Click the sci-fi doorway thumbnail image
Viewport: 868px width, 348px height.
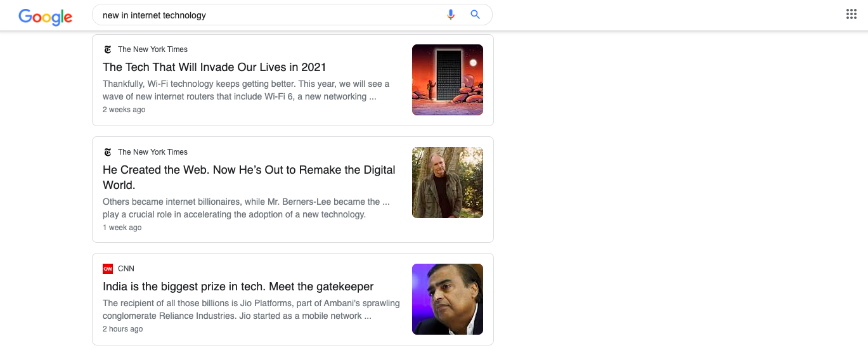[447, 80]
